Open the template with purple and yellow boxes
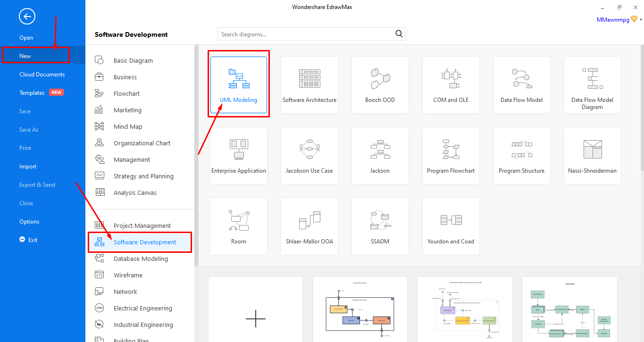 [465, 309]
